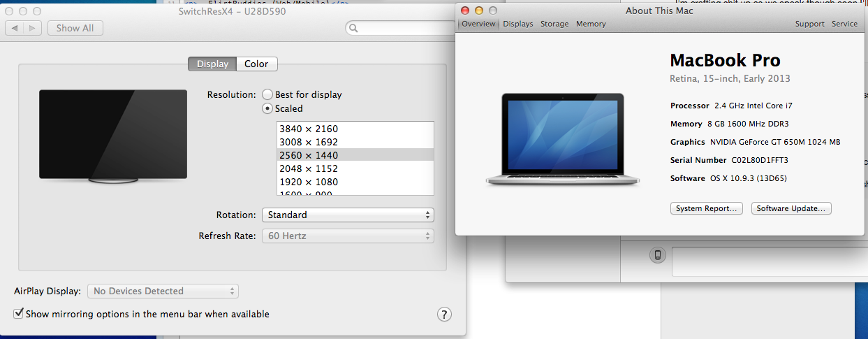
Task: Open the Overview tab in About This Mac
Action: pyautogui.click(x=478, y=24)
